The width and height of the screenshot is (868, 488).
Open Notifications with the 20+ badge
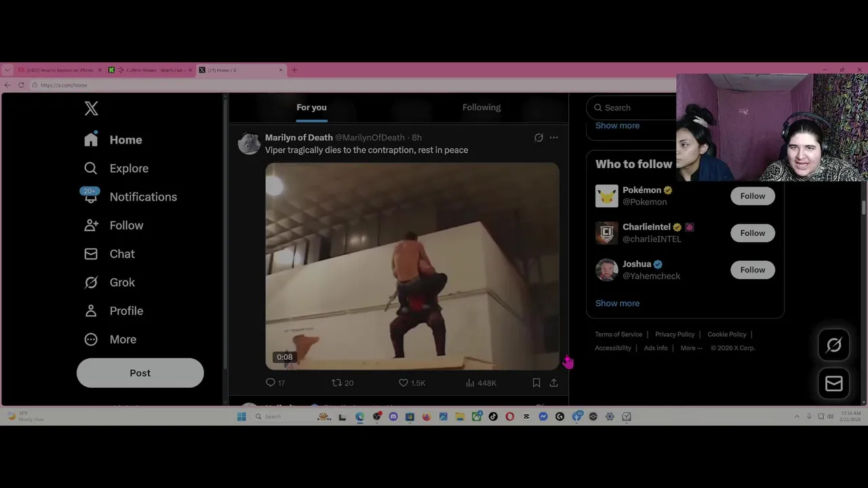[130, 197]
